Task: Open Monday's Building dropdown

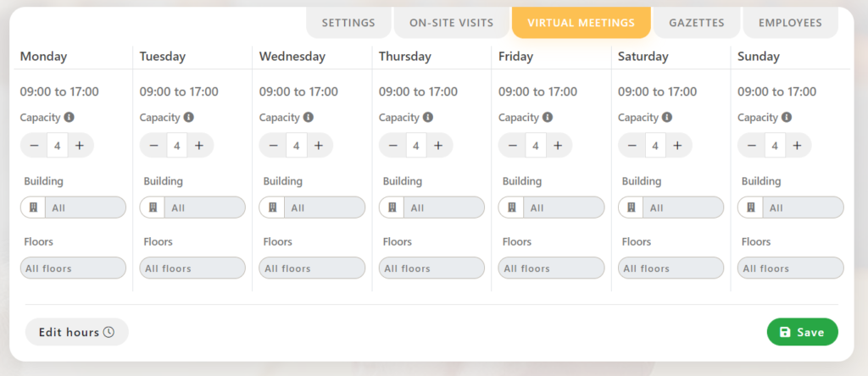Action: coord(73,207)
